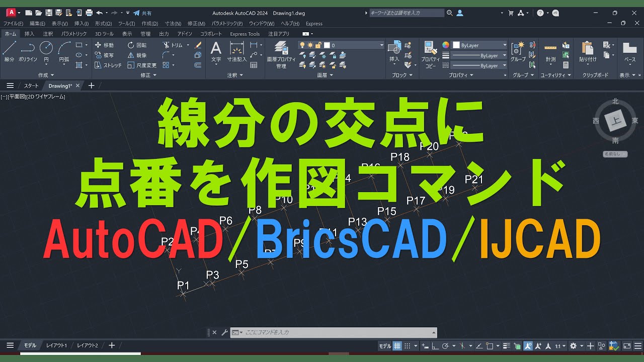Open the パラメトリック ribbon tab
Viewport: 644px width, 362px height.
[74, 34]
